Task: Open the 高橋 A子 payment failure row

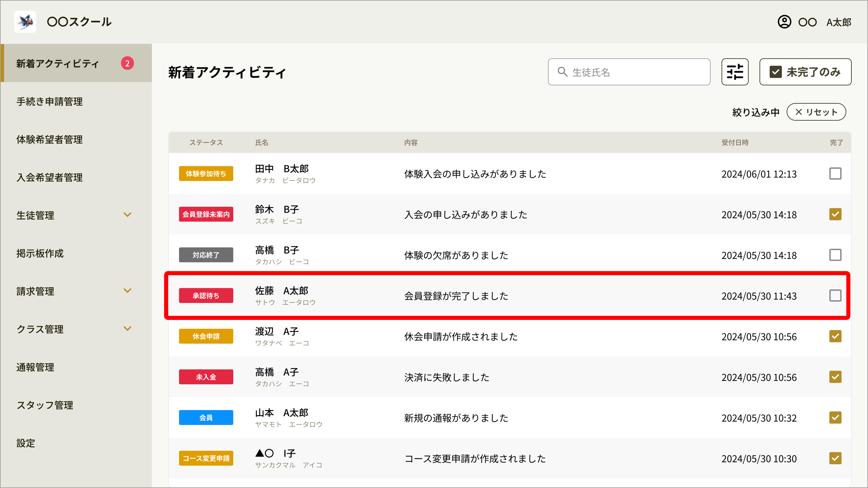Action: tap(510, 377)
